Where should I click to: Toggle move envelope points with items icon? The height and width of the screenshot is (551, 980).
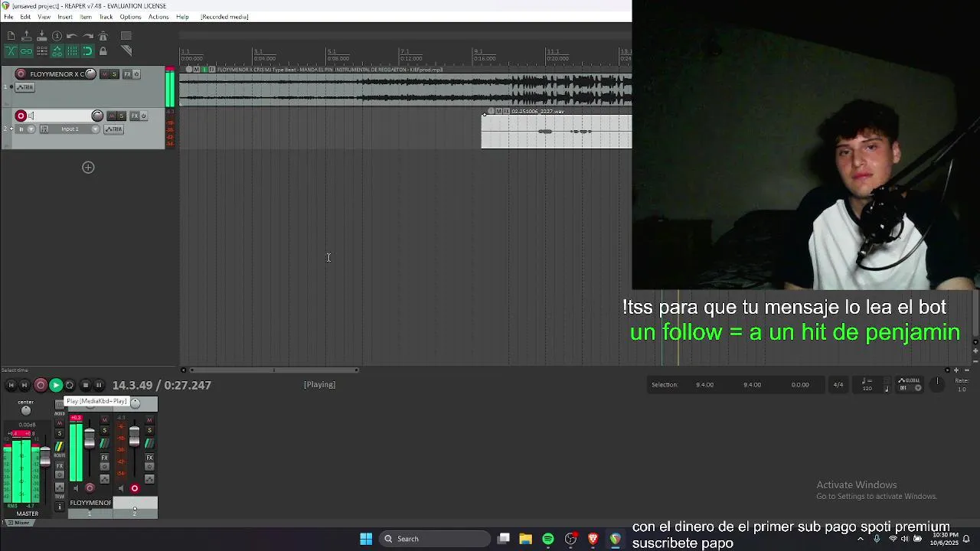pyautogui.click(x=57, y=51)
